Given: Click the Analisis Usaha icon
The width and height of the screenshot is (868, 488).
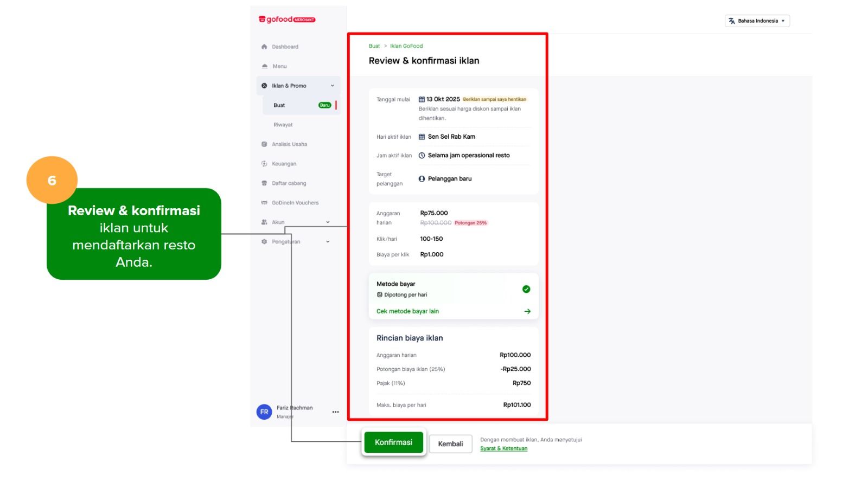Looking at the screenshot, I should tap(264, 144).
